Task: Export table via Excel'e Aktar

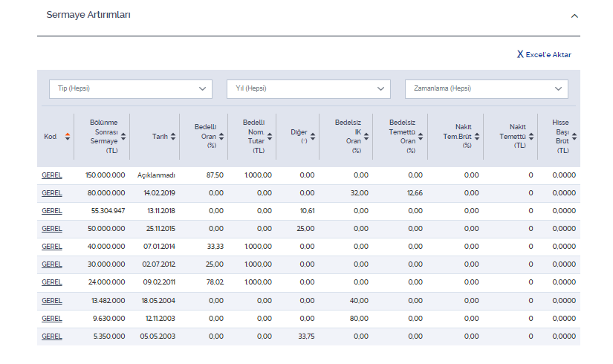Action: click(x=544, y=54)
